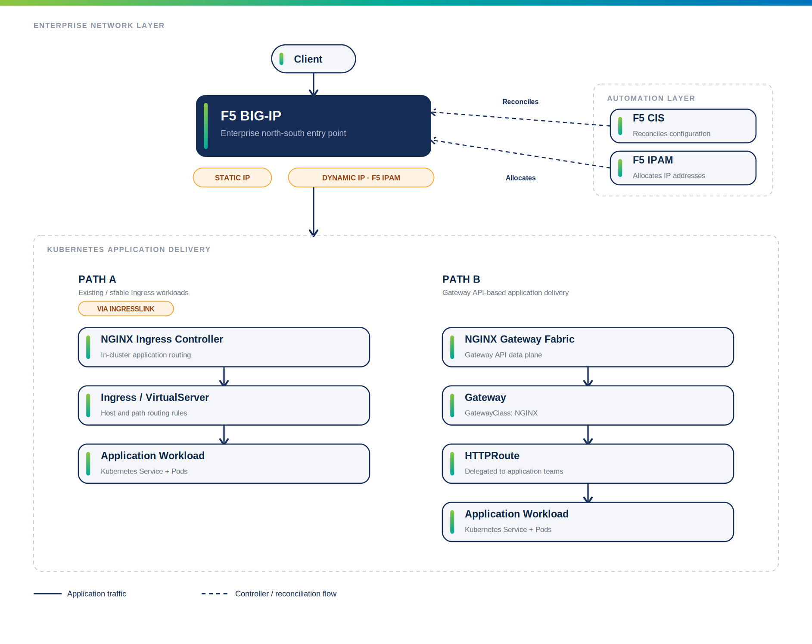Click the Client node
Image resolution: width=812 pixels, height=644 pixels.
click(313, 59)
